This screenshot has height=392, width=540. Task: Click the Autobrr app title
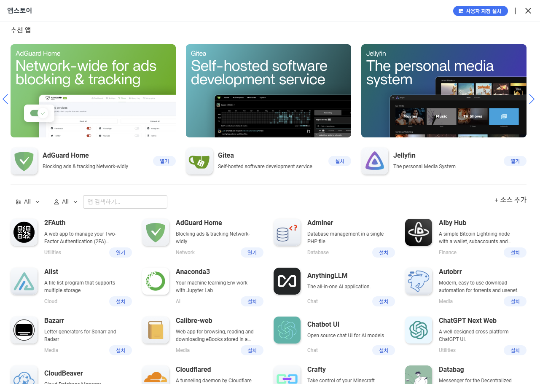pos(451,271)
